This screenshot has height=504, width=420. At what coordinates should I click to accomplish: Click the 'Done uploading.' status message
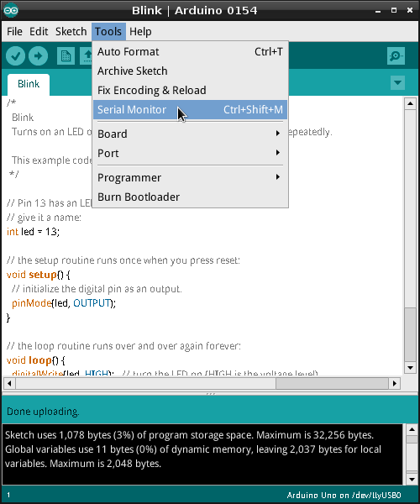click(x=43, y=412)
